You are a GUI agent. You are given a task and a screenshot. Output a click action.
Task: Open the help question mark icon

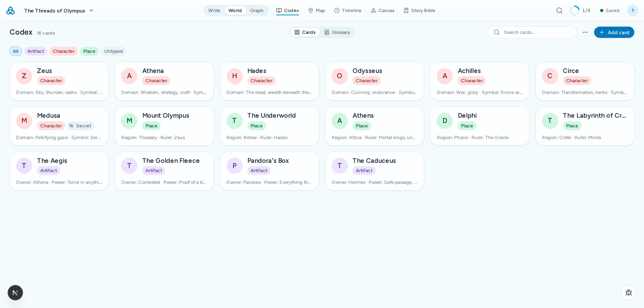[633, 10]
